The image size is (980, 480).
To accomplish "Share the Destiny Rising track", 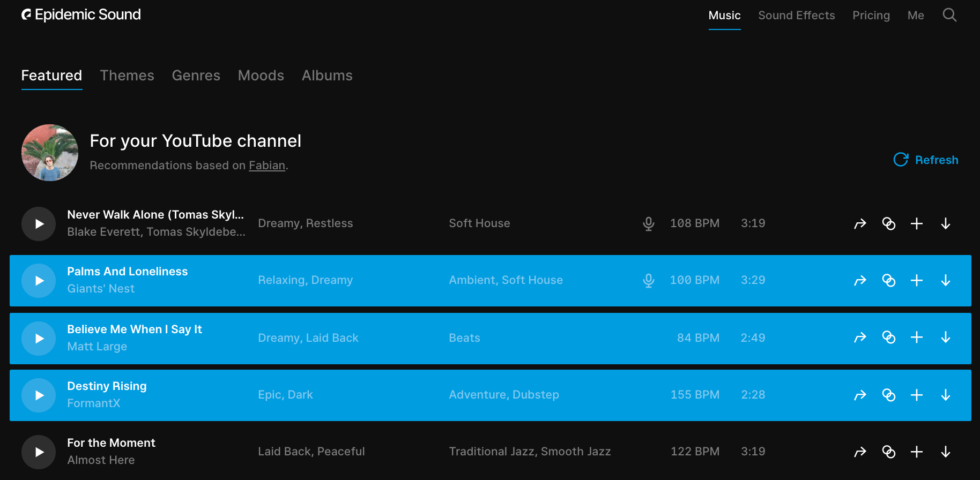I will point(860,395).
